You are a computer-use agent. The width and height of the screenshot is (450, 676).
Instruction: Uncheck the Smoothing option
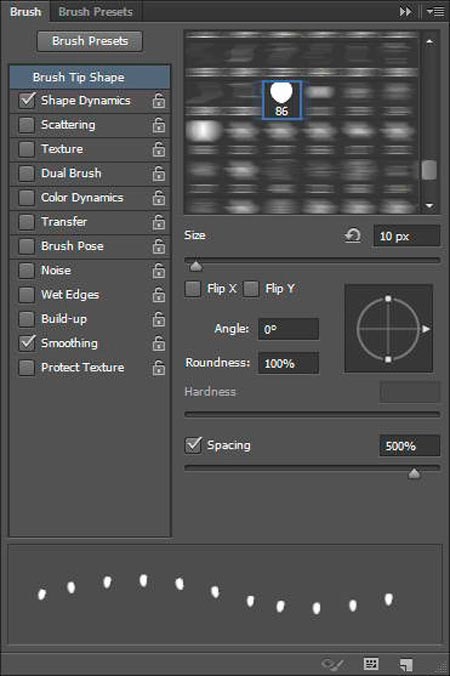pyautogui.click(x=27, y=343)
